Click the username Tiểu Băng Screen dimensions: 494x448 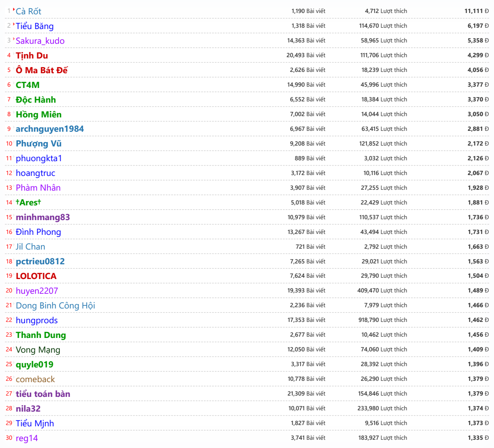tap(35, 26)
